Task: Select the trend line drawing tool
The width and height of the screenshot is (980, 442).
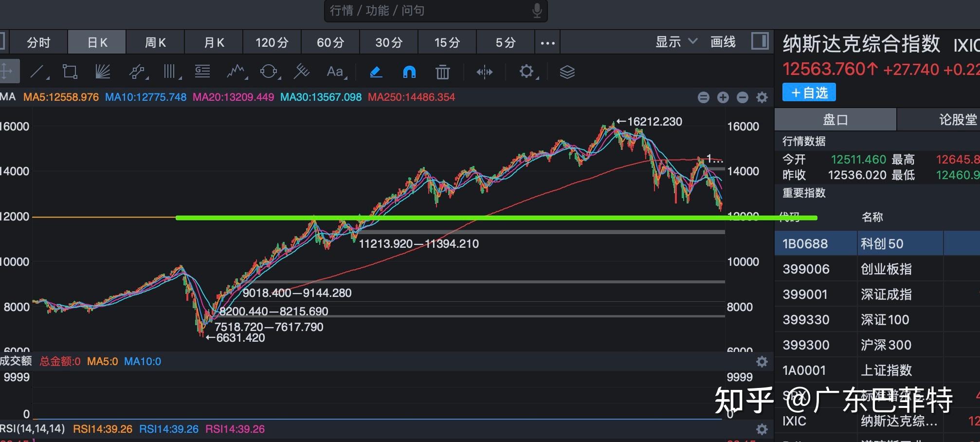Action: coord(37,72)
